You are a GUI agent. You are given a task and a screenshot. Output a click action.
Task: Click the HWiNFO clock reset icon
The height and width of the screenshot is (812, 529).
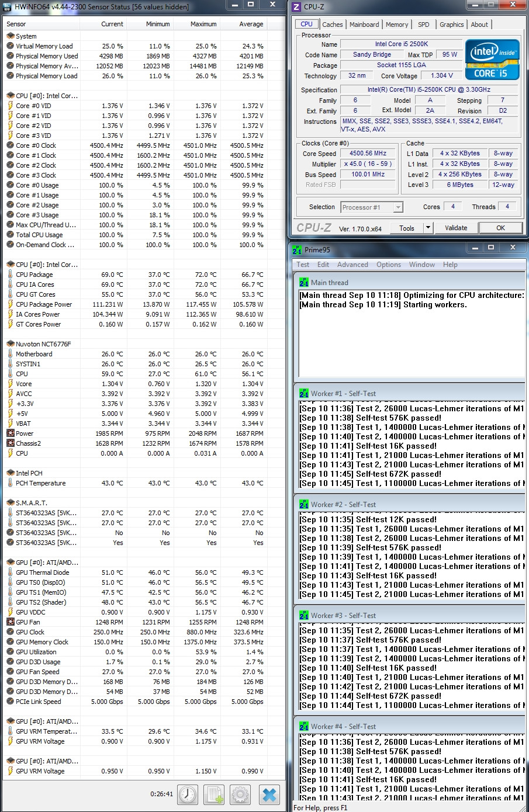(x=187, y=794)
